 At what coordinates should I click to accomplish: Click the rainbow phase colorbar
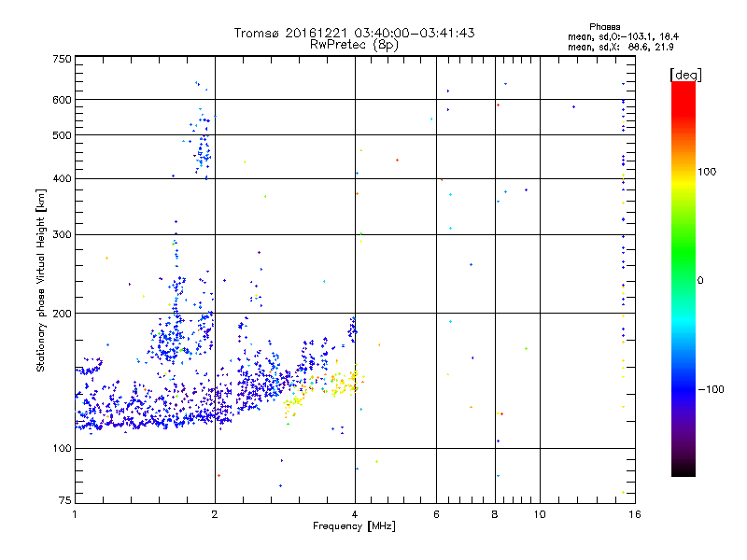click(x=684, y=279)
